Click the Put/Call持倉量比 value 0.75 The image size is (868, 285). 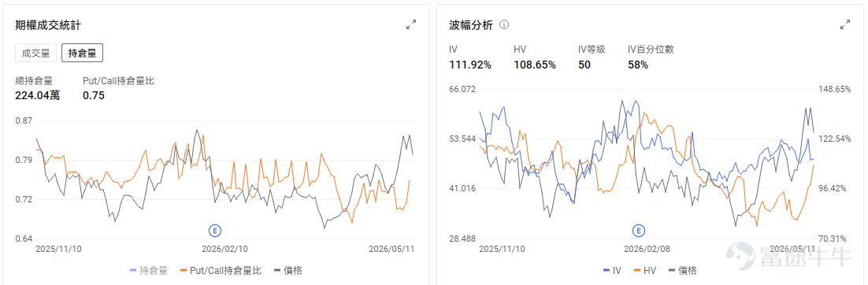(x=94, y=96)
